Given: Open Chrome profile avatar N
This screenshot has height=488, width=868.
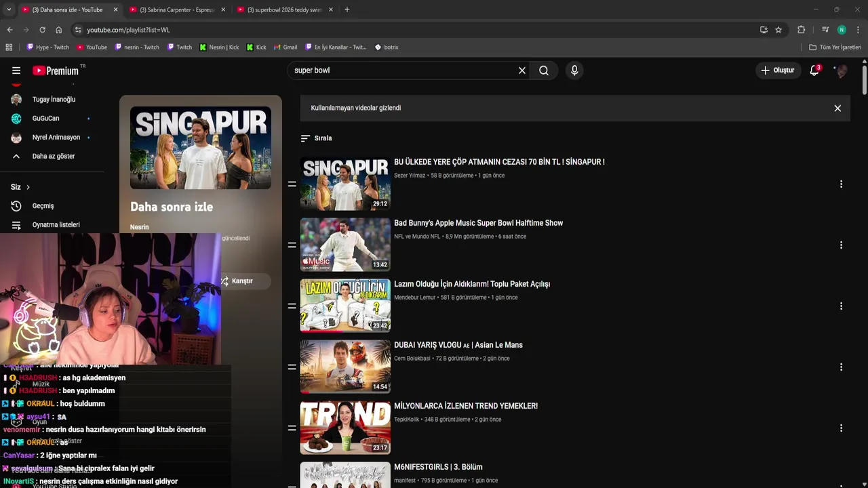Looking at the screenshot, I should click(842, 30).
